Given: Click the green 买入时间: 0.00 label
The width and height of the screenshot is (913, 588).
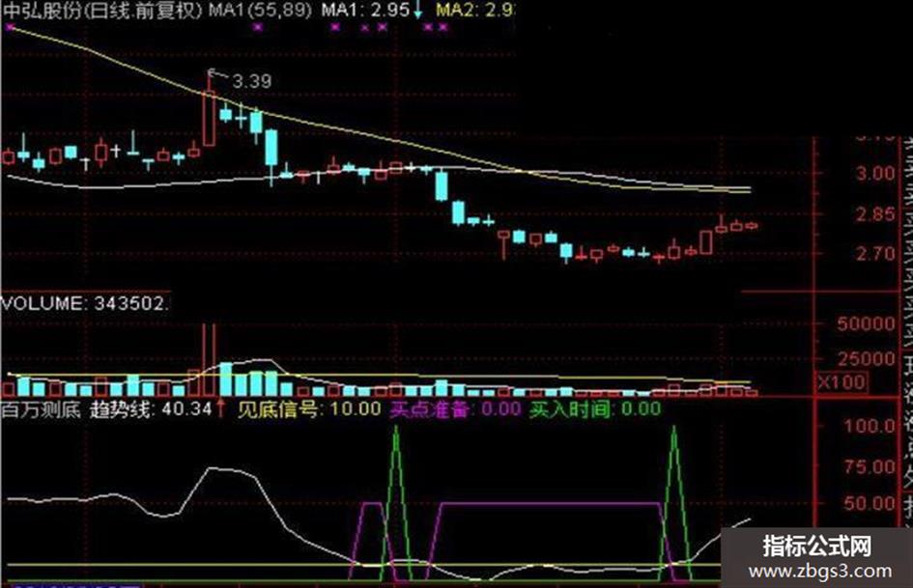Looking at the screenshot, I should tap(594, 409).
